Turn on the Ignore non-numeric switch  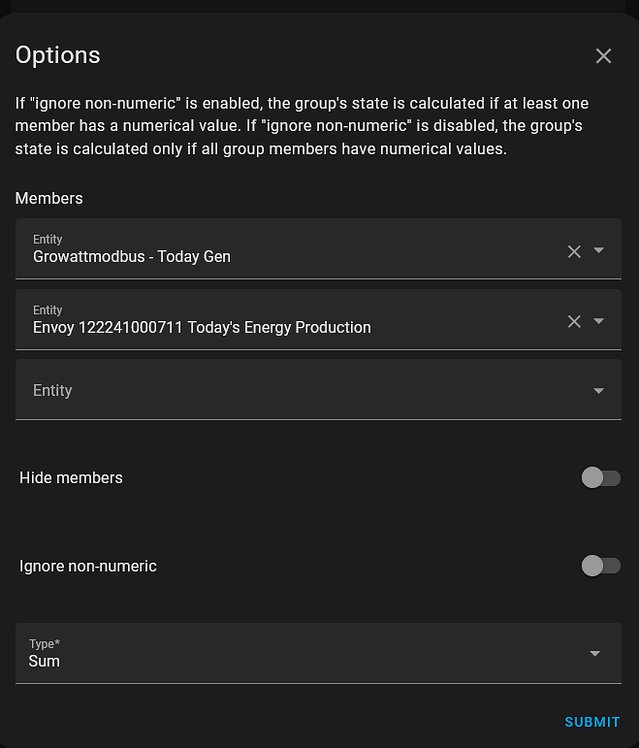pos(600,566)
